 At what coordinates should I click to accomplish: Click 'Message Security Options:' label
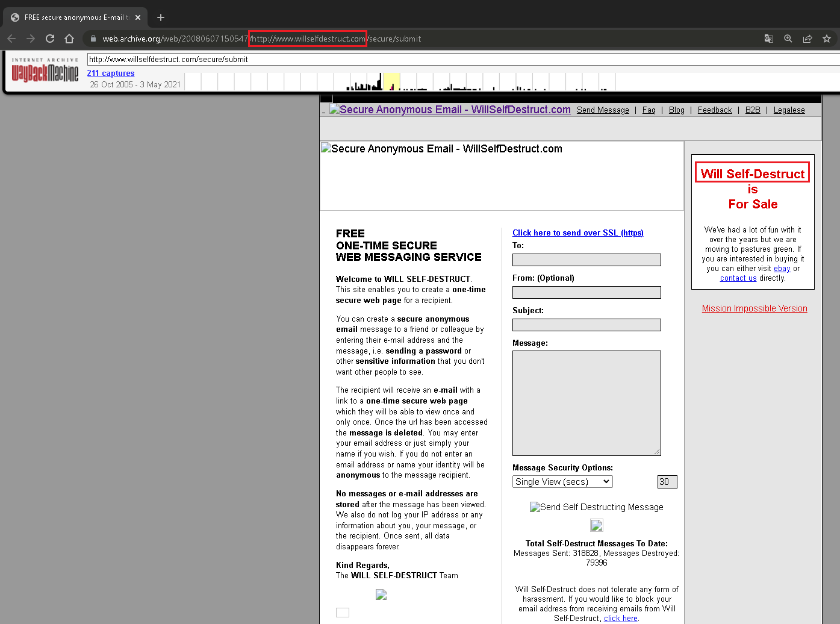(x=562, y=467)
